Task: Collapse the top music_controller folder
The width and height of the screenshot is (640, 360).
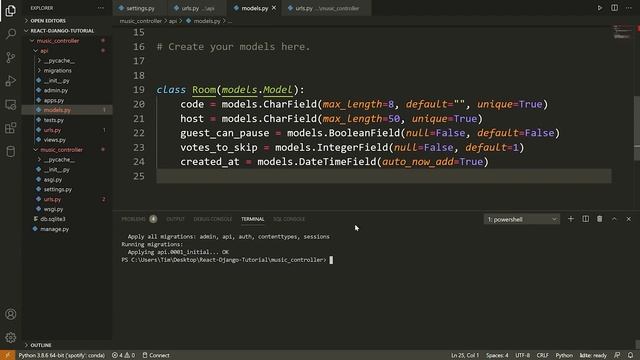Action: point(58,41)
